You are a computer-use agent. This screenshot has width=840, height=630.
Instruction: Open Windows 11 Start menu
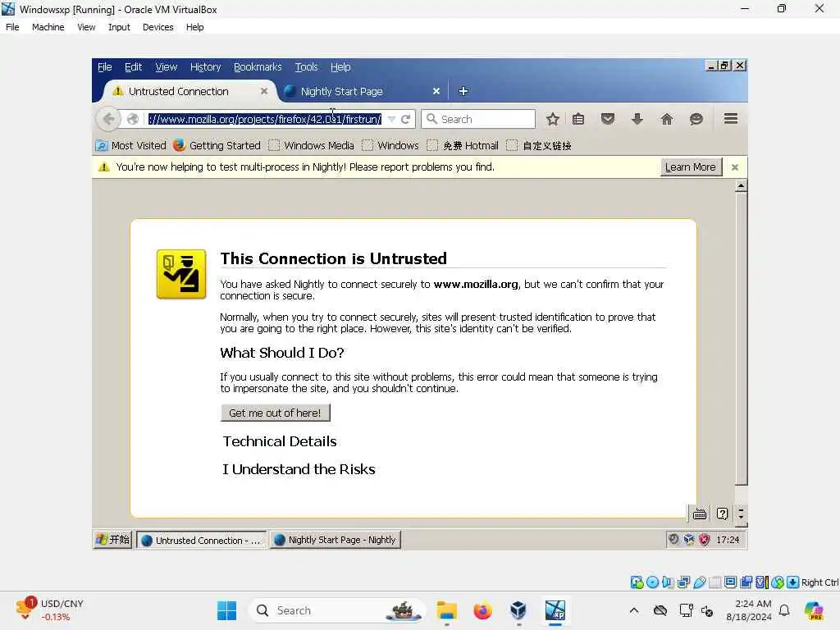pos(226,610)
